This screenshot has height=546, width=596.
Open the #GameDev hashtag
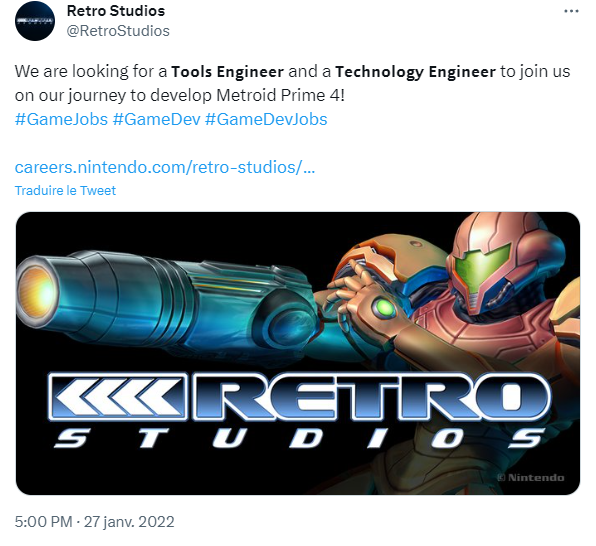[x=157, y=119]
